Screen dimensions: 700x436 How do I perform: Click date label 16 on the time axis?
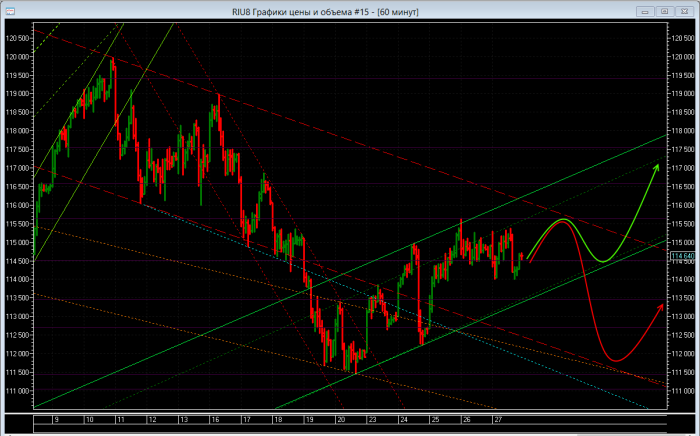pyautogui.click(x=215, y=419)
